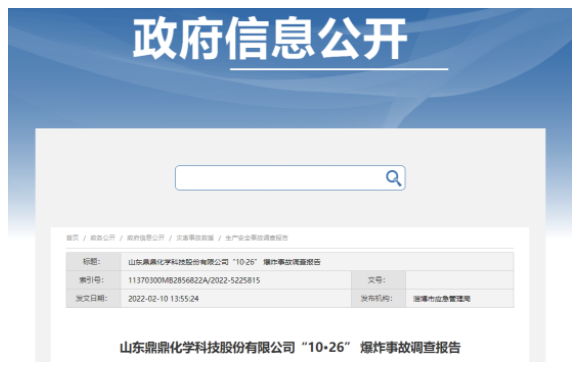Open 政府信息公开 breadcrumb link
The image size is (581, 376).
146,238
